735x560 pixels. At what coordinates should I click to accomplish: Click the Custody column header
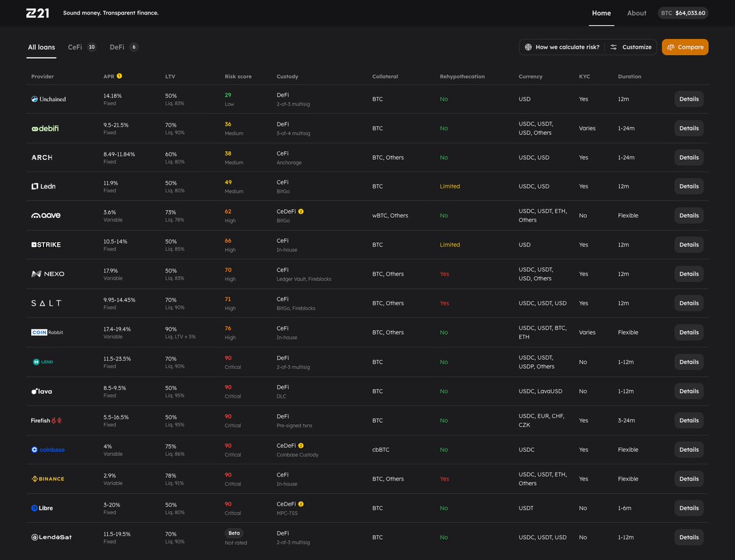[x=287, y=77]
